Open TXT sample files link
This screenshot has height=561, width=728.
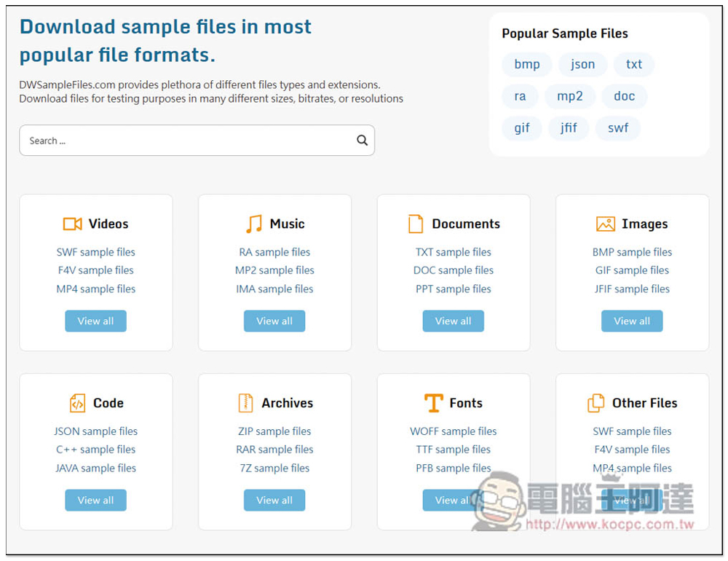[x=453, y=252]
